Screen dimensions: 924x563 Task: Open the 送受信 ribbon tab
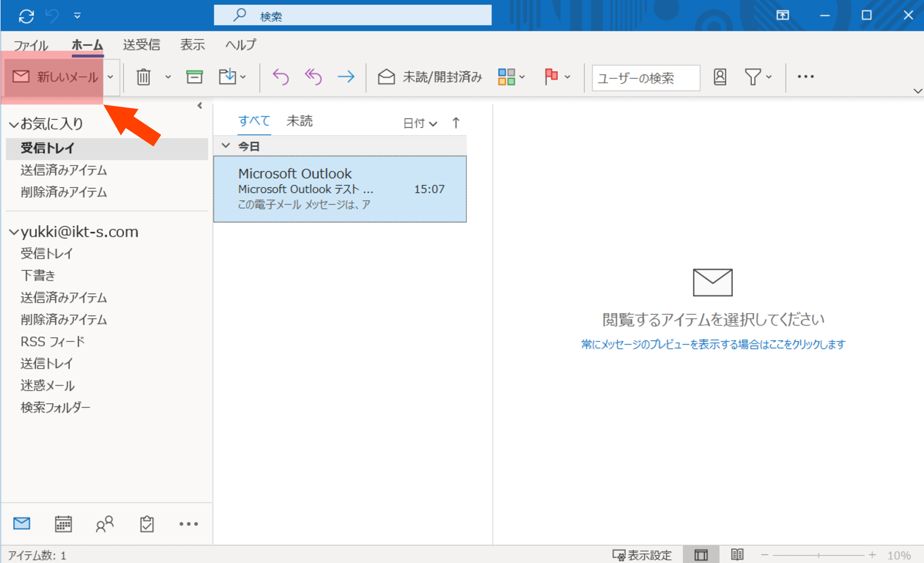pos(141,45)
